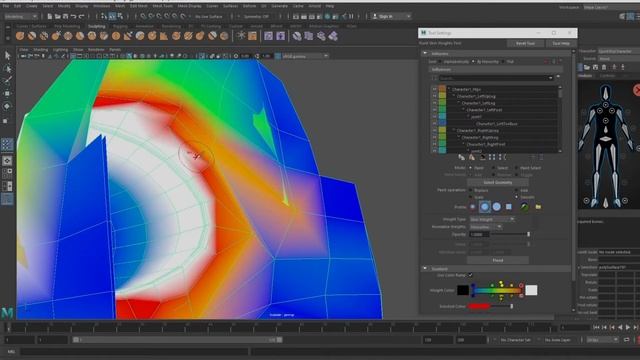Click the copy weights icon below influence list

(461, 157)
